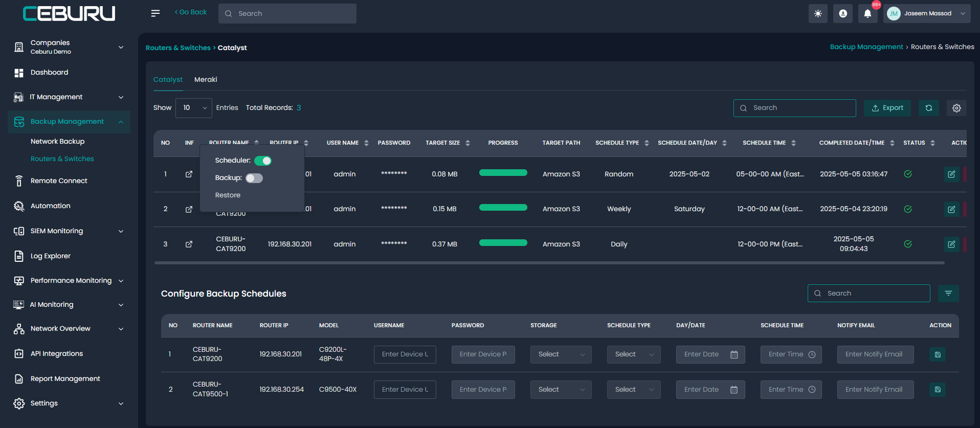
Task: Click horizontal scrollbar under Catalyst table
Action: point(549,263)
